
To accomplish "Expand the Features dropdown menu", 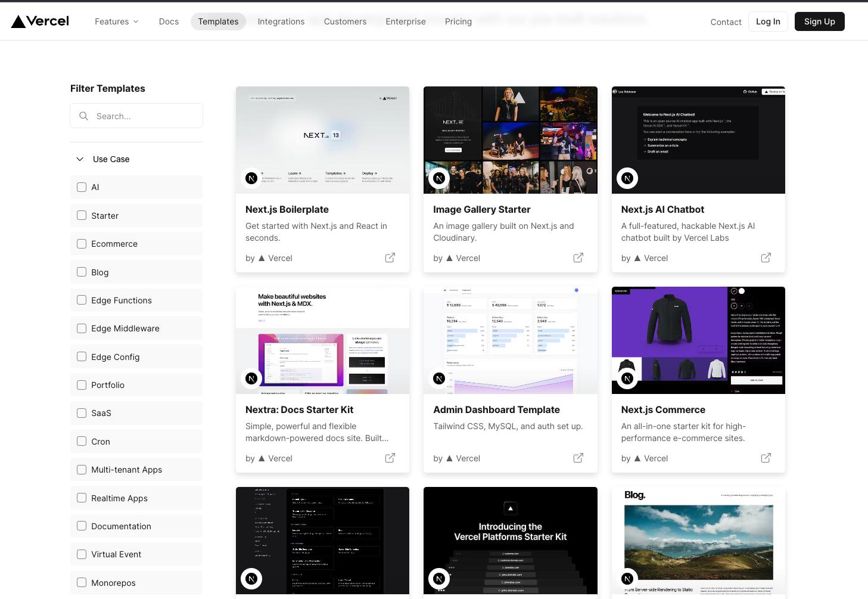I will [117, 21].
